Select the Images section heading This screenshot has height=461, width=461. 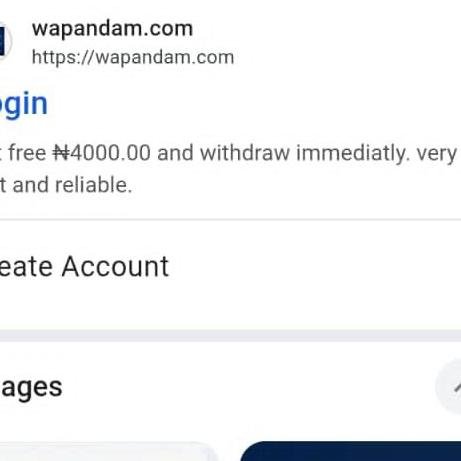point(31,388)
